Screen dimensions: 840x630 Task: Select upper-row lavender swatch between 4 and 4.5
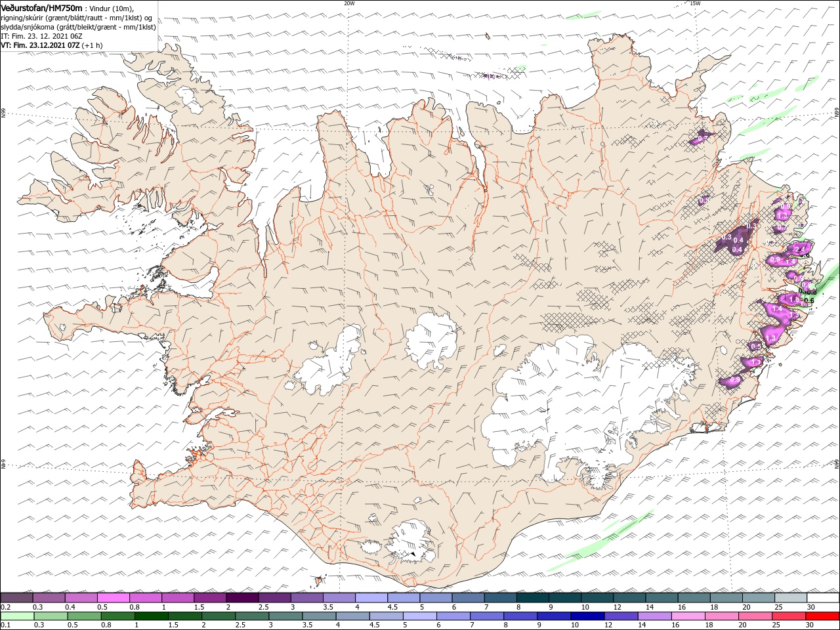371,597
